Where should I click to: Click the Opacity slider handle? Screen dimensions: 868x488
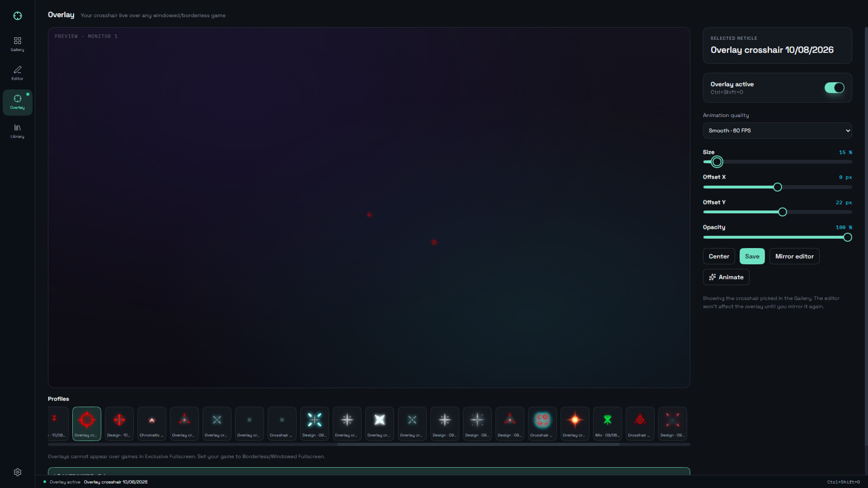coord(848,237)
